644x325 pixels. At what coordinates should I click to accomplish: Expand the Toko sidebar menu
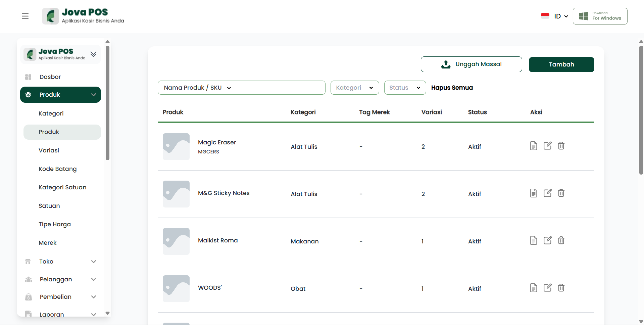pos(60,262)
